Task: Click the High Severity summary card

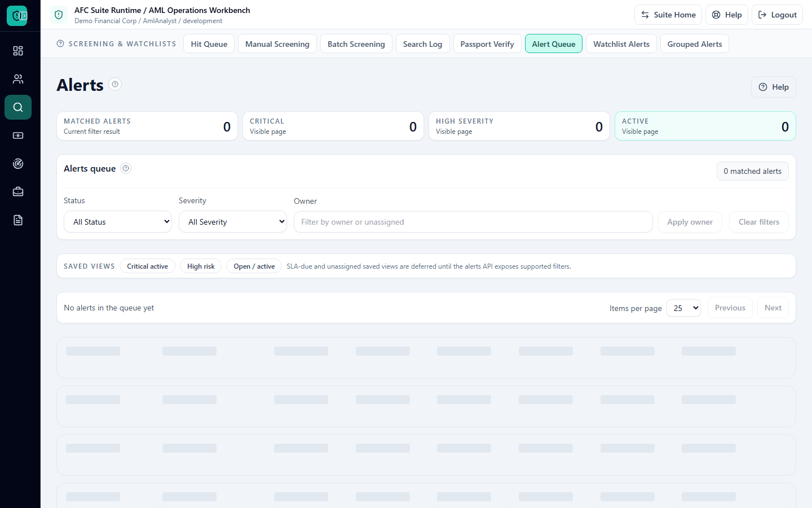Action: 519,126
